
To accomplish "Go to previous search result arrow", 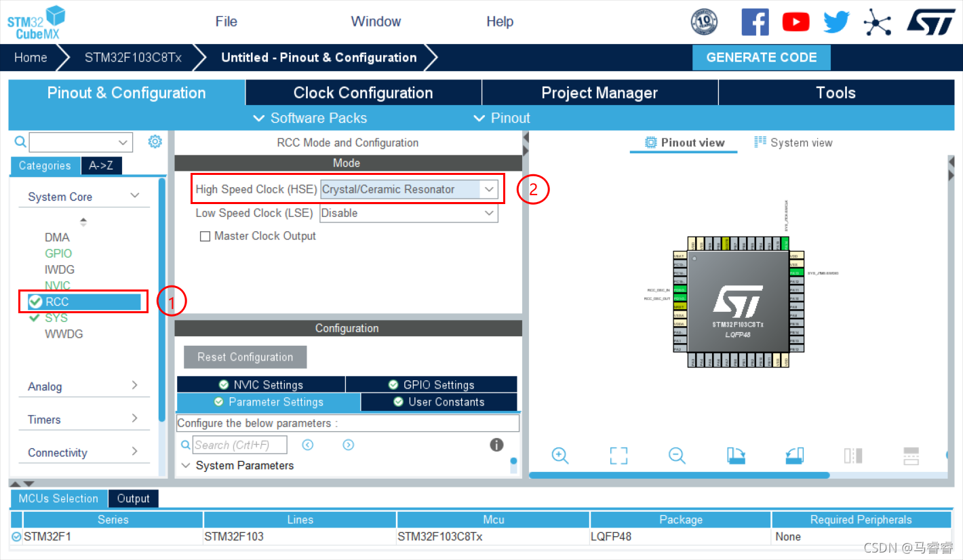I will point(308,445).
